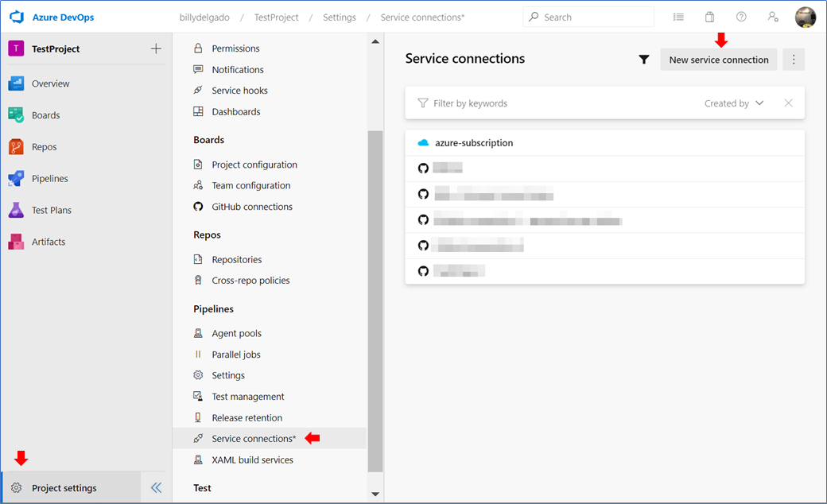The image size is (827, 504).
Task: Click the search field in the header
Action: pyautogui.click(x=588, y=17)
